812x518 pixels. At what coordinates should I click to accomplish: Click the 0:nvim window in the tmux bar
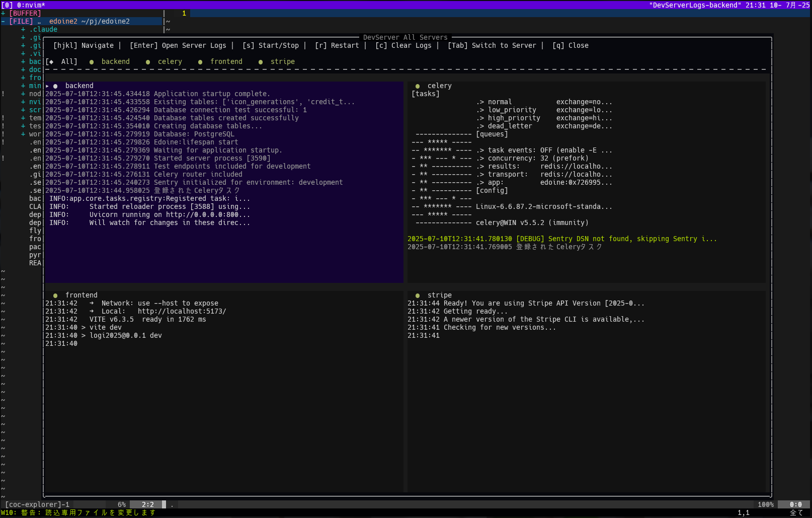tap(31, 5)
